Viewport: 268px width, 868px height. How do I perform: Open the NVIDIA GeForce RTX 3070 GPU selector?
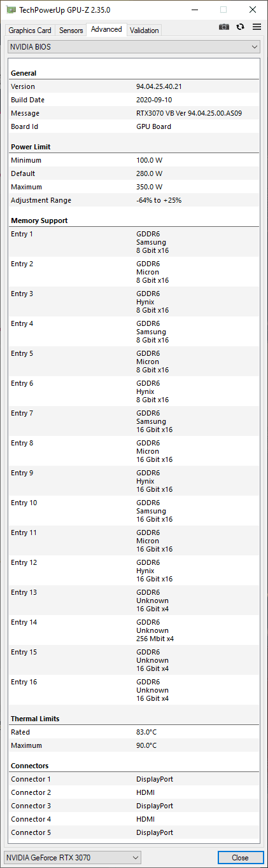coord(73,857)
